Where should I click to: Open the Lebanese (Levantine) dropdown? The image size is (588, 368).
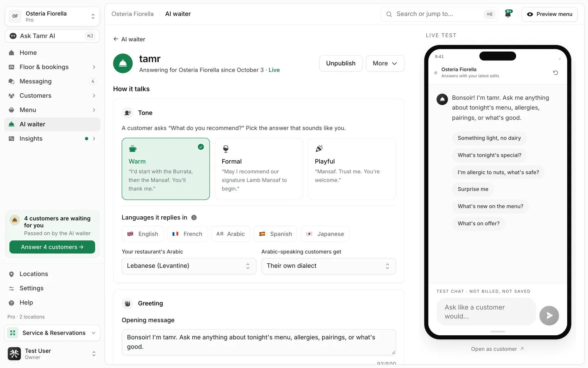pyautogui.click(x=189, y=266)
